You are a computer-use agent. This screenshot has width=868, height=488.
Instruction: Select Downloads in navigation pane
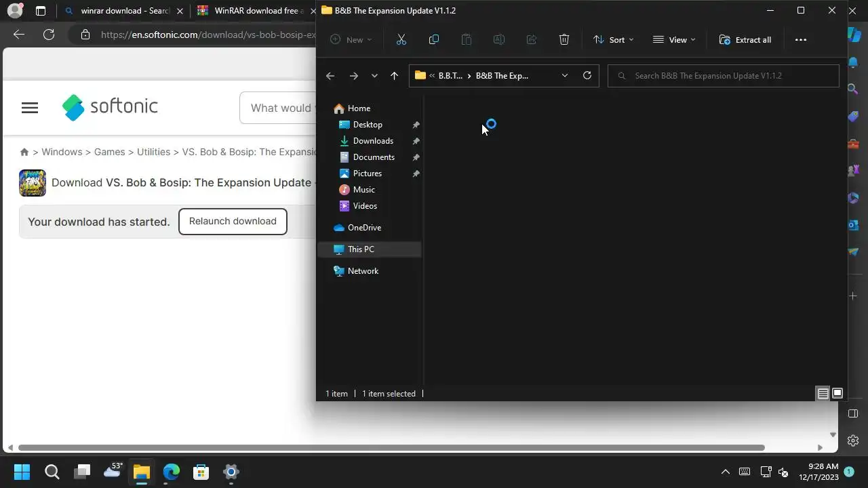372,141
